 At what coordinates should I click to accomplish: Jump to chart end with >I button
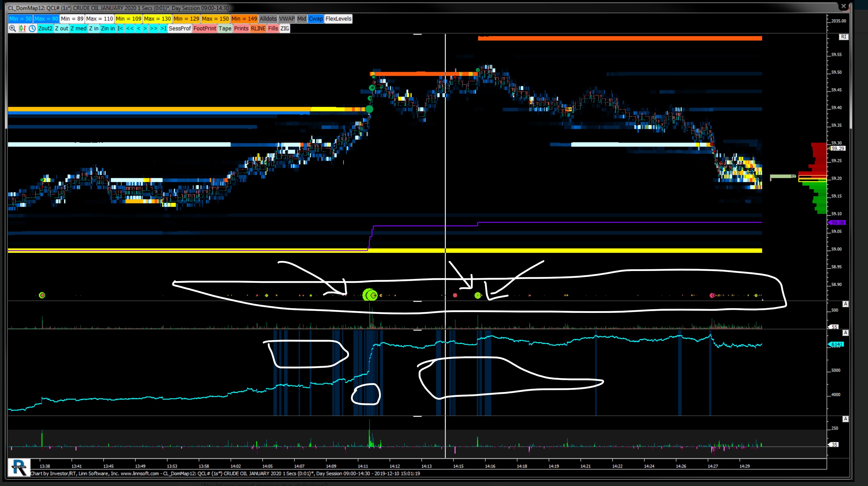pos(163,28)
